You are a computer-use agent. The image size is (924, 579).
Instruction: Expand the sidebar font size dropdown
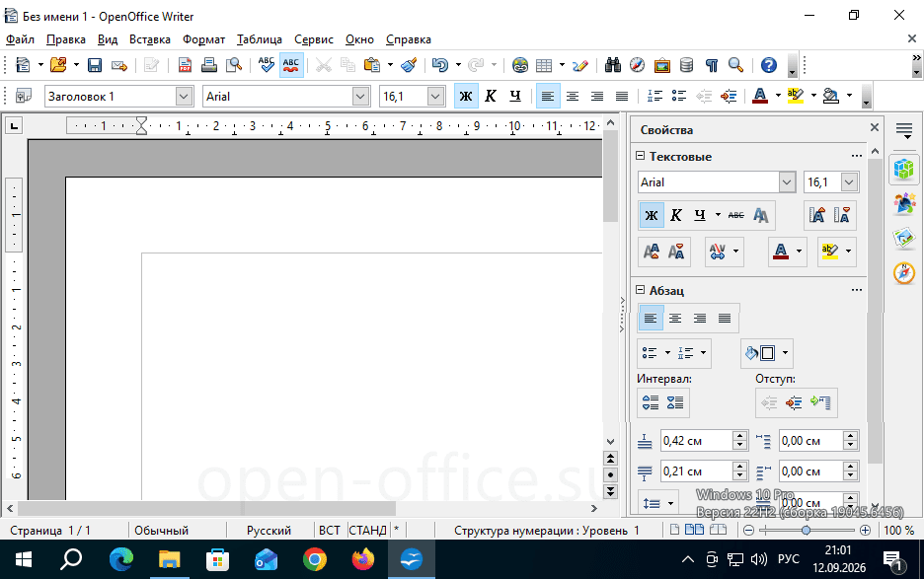(x=849, y=182)
